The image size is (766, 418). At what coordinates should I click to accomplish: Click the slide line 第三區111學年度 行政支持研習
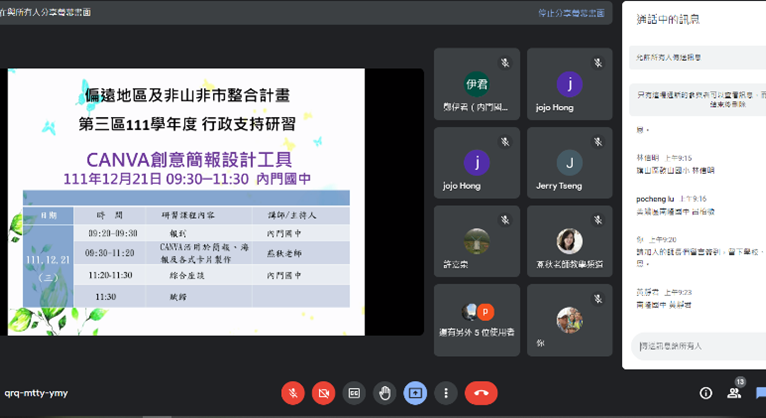click(x=187, y=124)
